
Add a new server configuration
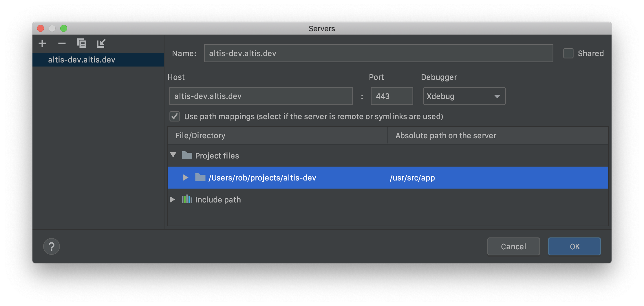(x=42, y=43)
